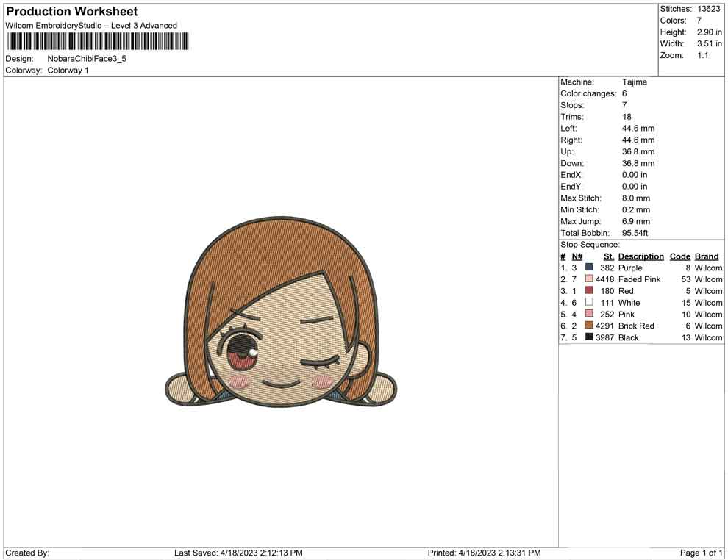Click the 'Last Saved: 4/18/2023 2:12:13 PM' text
The image size is (728, 560).
click(239, 553)
